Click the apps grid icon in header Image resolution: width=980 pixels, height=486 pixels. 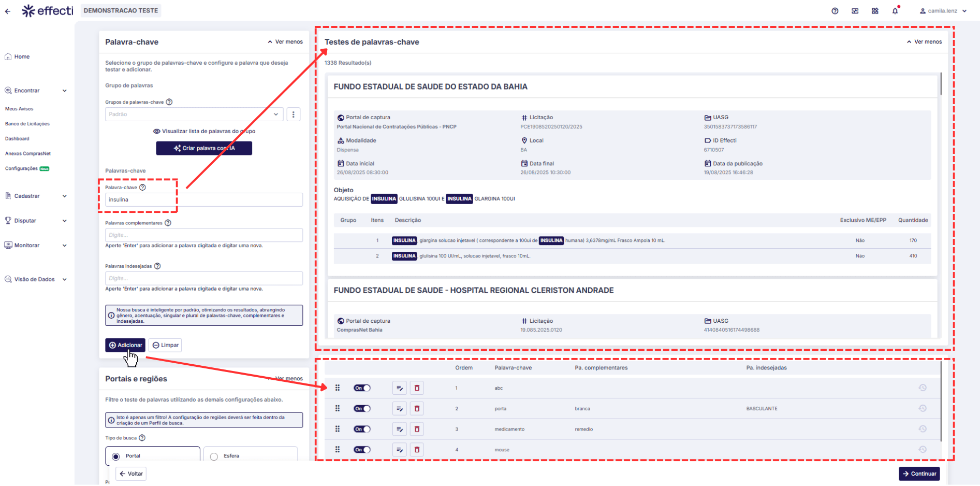(875, 11)
